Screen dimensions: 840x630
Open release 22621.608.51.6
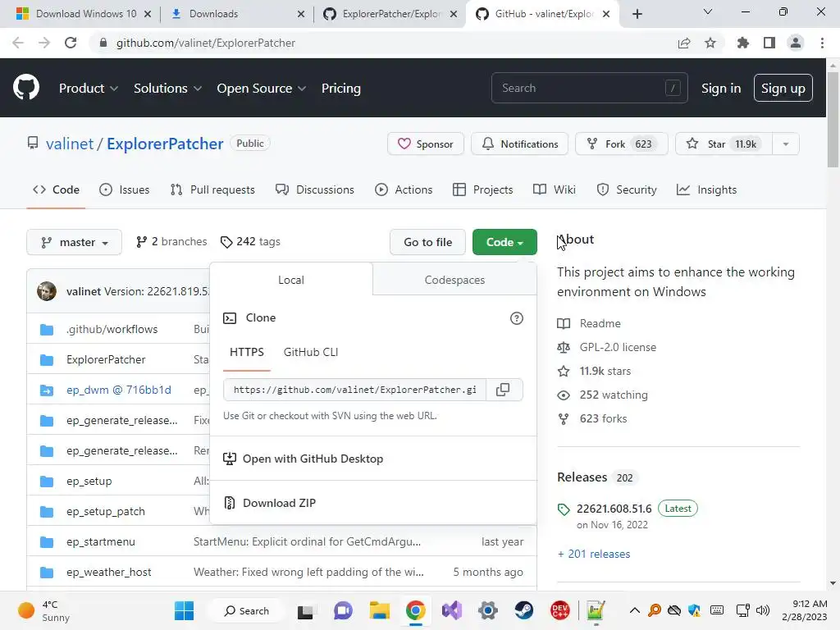click(x=614, y=509)
